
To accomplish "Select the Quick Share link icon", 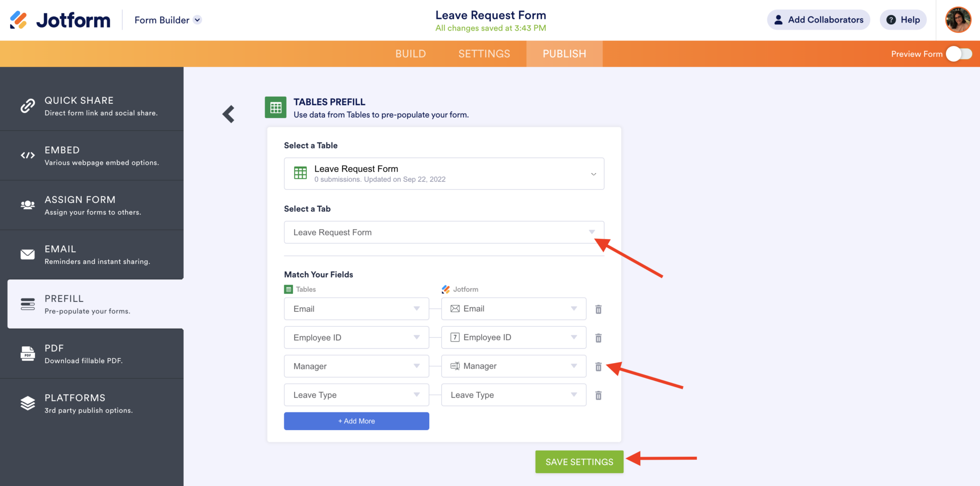I will (x=27, y=106).
